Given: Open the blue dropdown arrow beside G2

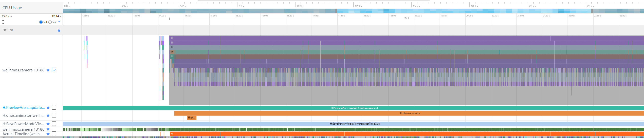Looking at the screenshot, I should (x=59, y=22).
